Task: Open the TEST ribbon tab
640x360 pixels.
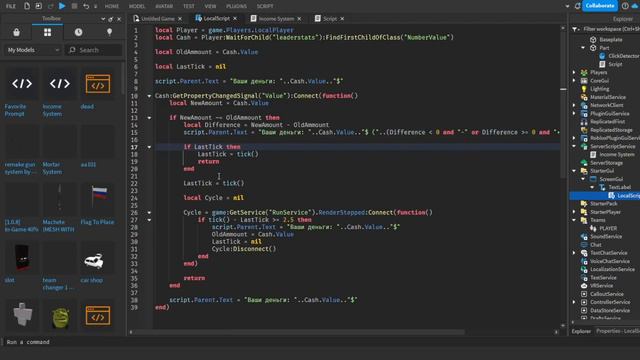Action: (189, 6)
